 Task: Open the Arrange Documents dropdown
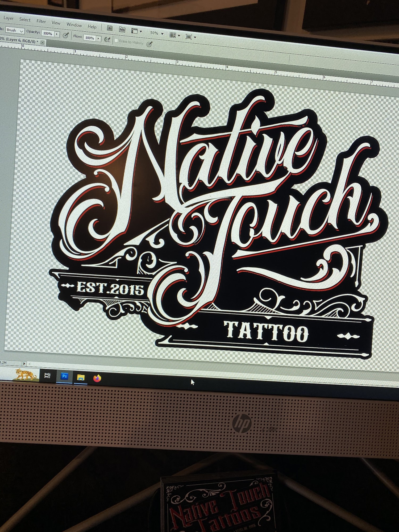[x=175, y=35]
